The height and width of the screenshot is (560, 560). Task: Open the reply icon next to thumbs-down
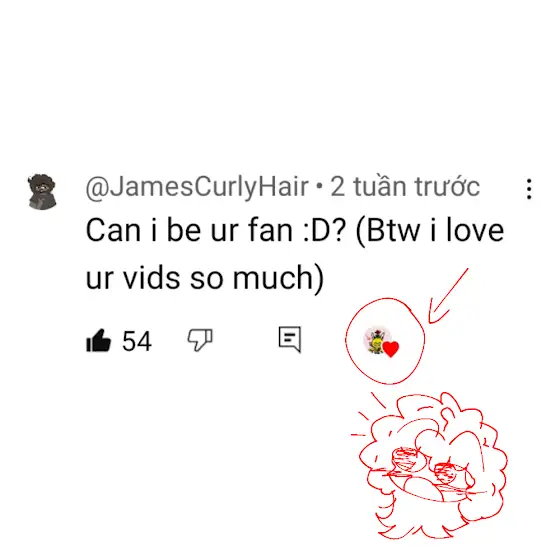coord(290,339)
